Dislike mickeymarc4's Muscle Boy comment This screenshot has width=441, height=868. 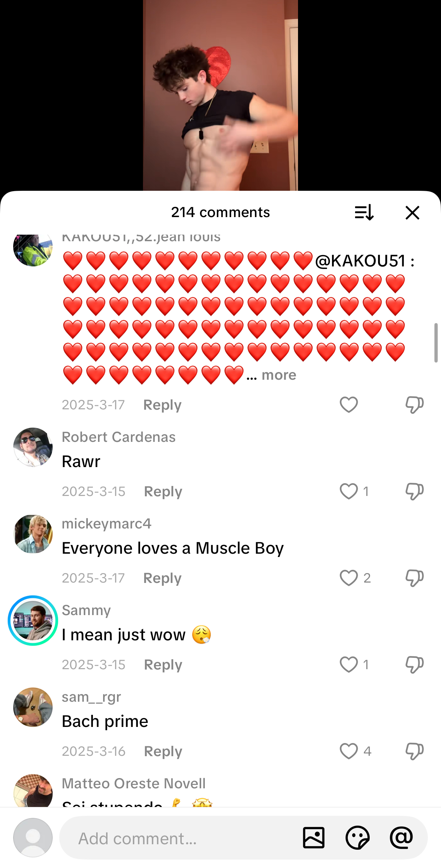click(x=414, y=578)
